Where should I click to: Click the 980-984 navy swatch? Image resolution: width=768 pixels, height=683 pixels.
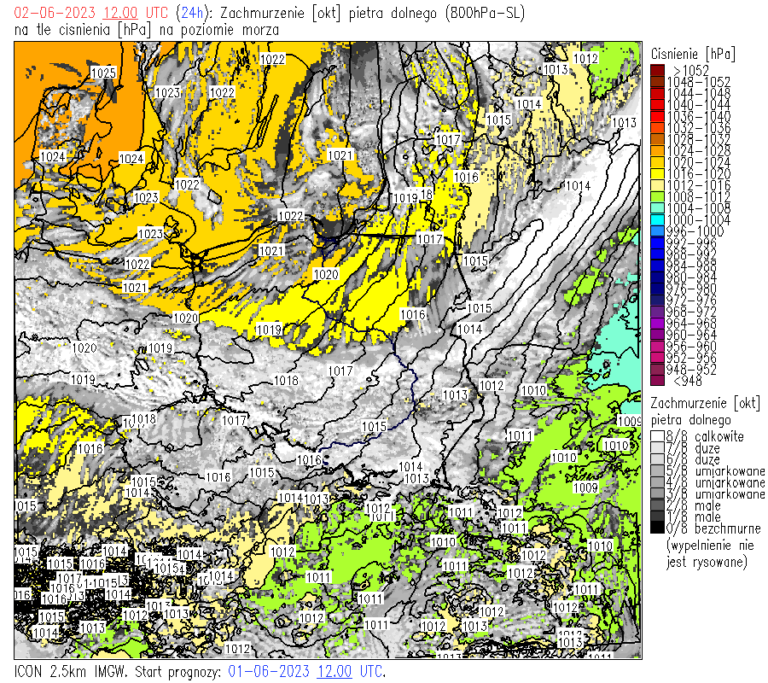tap(657, 277)
